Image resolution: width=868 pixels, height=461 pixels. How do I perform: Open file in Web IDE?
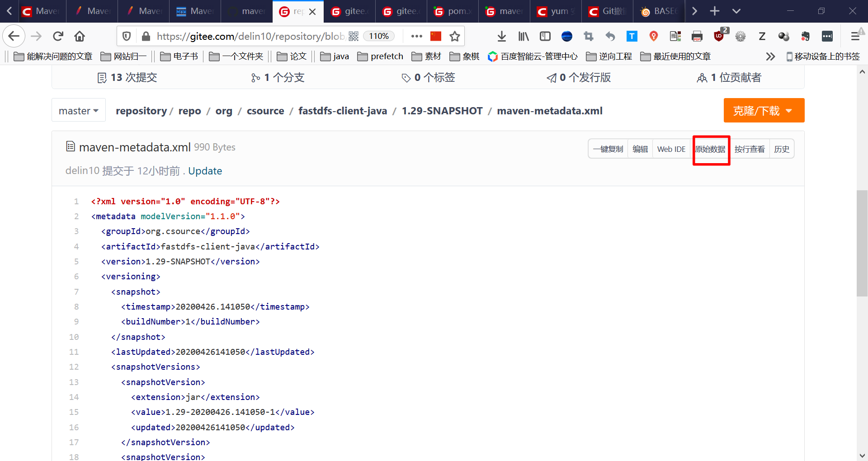671,149
